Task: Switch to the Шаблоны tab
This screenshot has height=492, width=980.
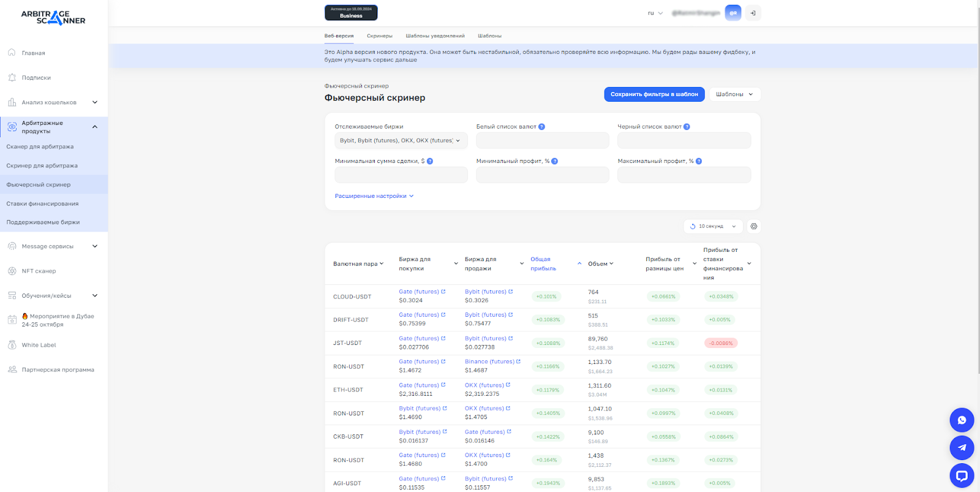Action: click(x=489, y=36)
